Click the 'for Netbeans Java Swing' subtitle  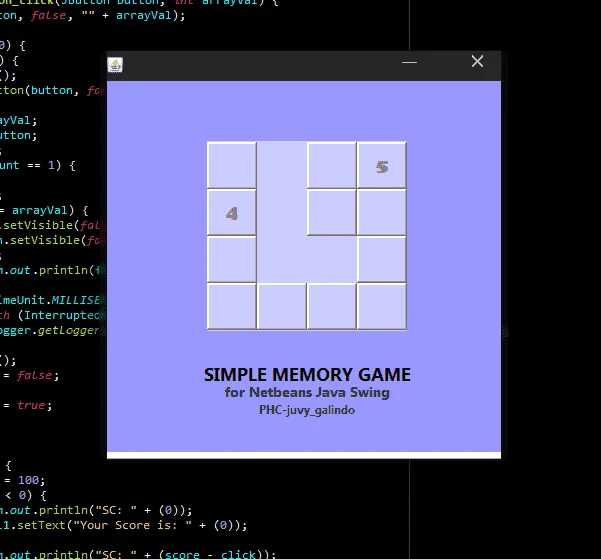307,392
